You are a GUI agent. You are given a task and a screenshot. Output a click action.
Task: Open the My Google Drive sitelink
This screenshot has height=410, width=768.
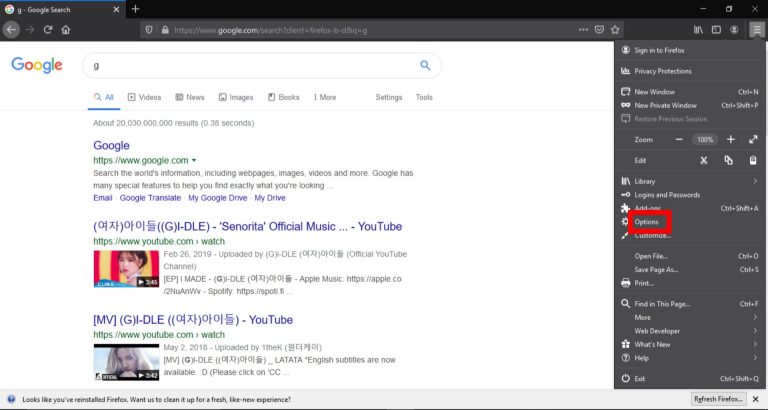click(218, 198)
